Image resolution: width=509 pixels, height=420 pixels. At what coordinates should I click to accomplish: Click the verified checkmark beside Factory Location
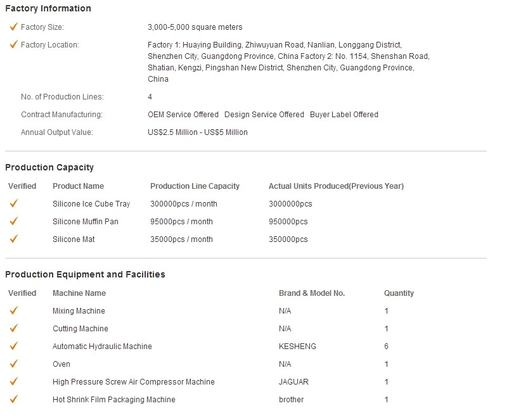(14, 44)
